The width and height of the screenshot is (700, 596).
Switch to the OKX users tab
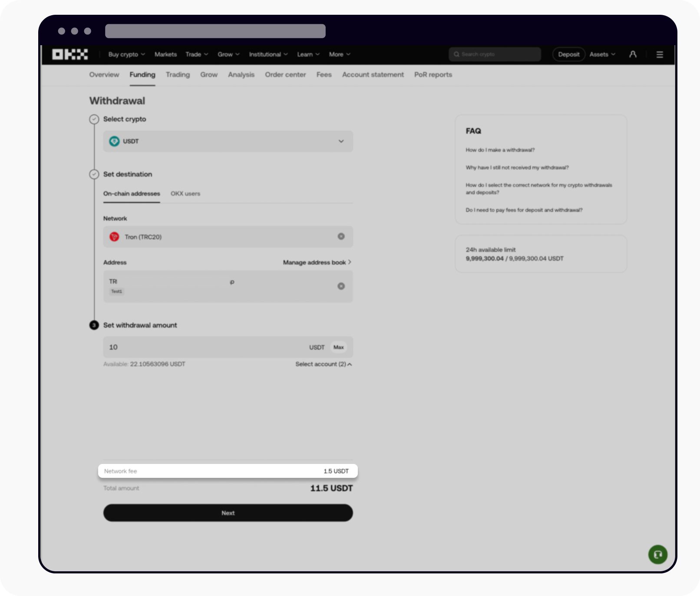pos(185,194)
